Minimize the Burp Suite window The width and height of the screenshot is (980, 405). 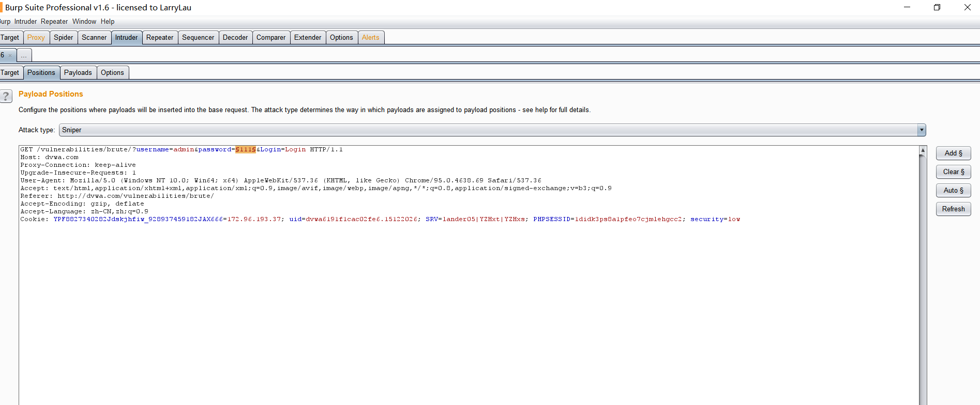907,7
